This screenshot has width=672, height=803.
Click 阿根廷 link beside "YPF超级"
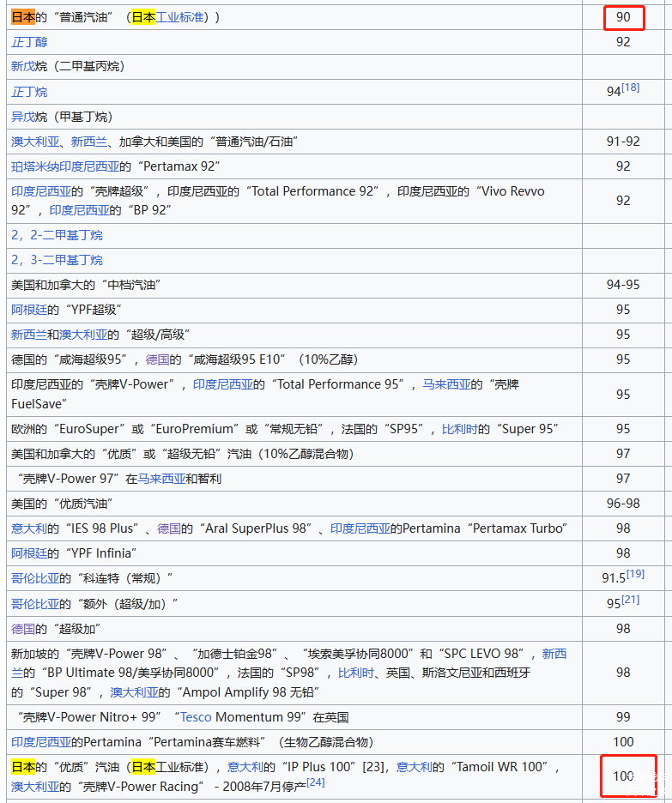29,310
